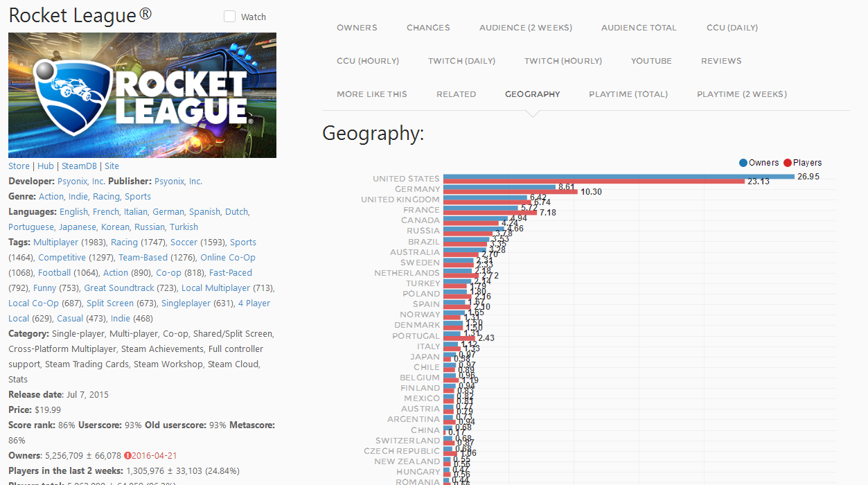Select the YouTube tab

[651, 61]
